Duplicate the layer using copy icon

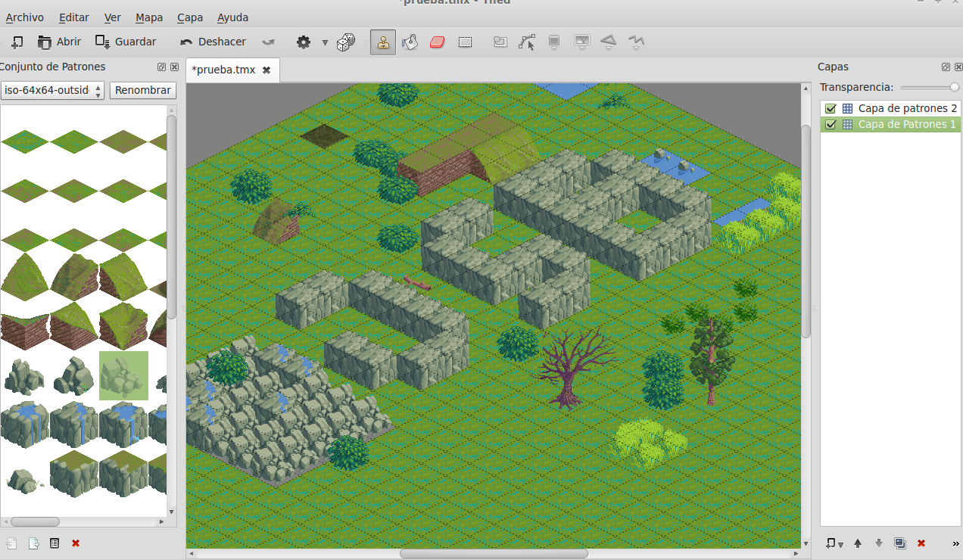point(900,543)
